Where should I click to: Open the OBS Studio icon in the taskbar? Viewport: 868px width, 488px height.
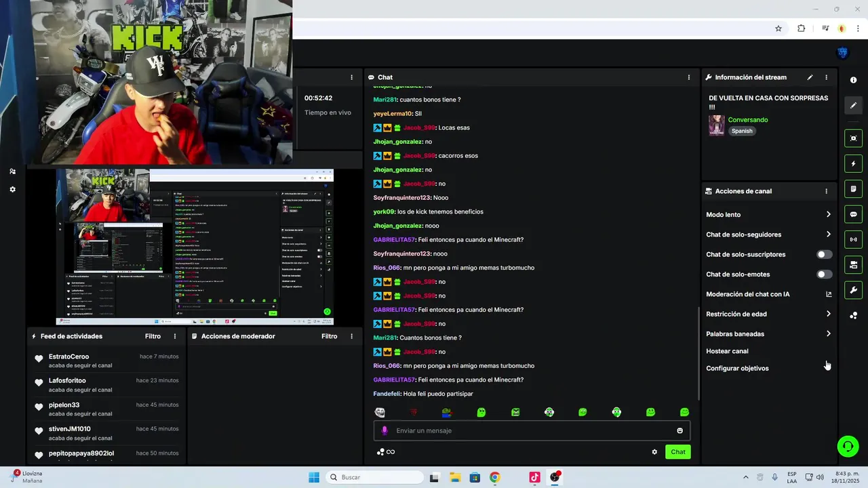[555, 477]
